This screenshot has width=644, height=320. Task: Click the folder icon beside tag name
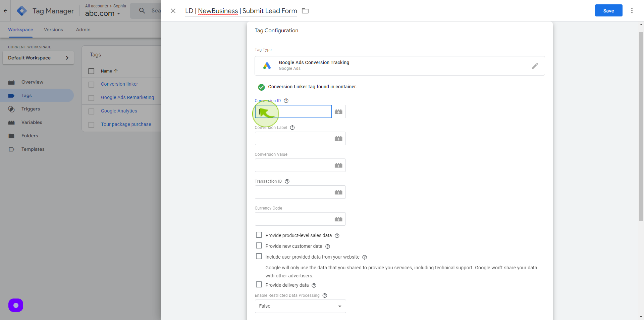305,11
